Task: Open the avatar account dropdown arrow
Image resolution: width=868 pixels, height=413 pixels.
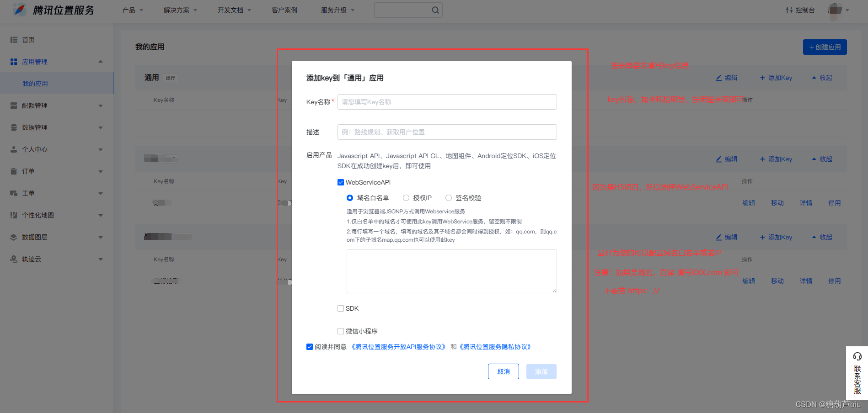Action: coord(847,10)
